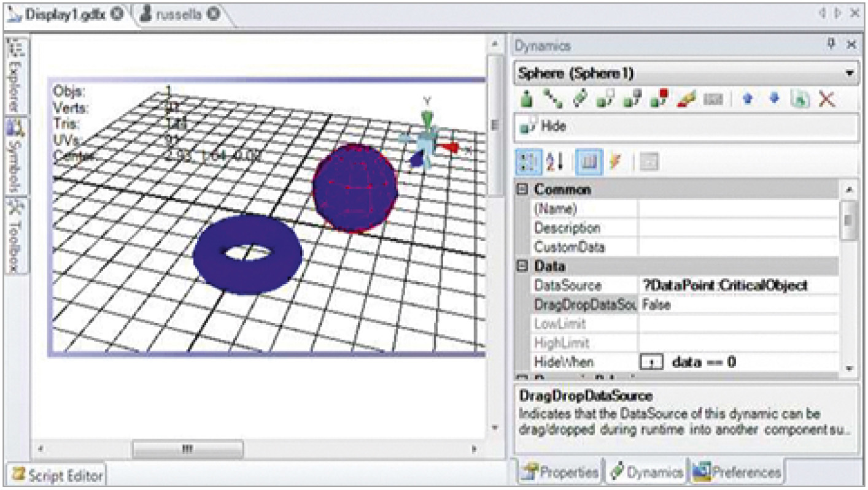Click the green weight-shaped dynamic icon
The height and width of the screenshot is (490, 868).
pos(527,99)
